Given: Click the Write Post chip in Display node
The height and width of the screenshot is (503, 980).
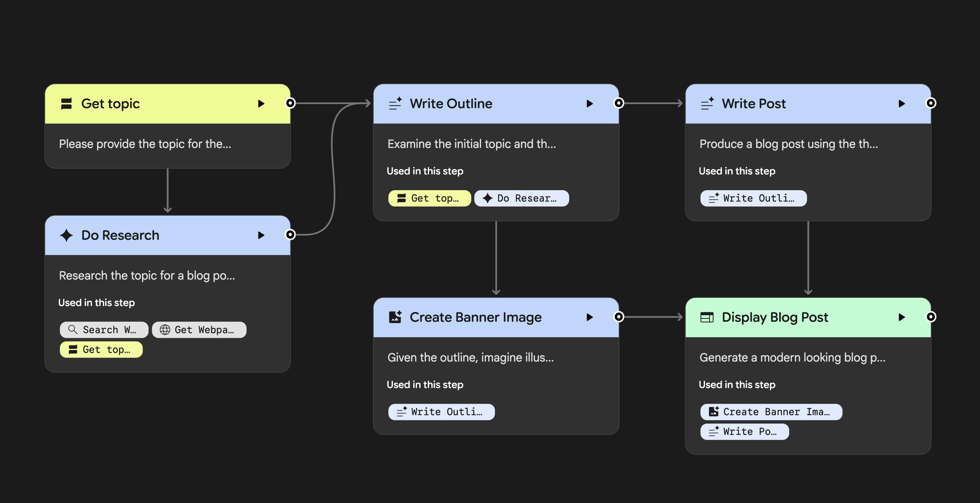Looking at the screenshot, I should 744,432.
